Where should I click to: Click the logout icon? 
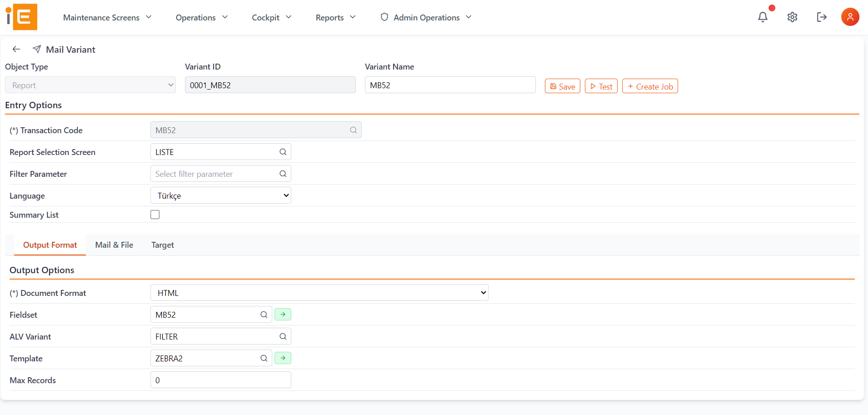822,17
